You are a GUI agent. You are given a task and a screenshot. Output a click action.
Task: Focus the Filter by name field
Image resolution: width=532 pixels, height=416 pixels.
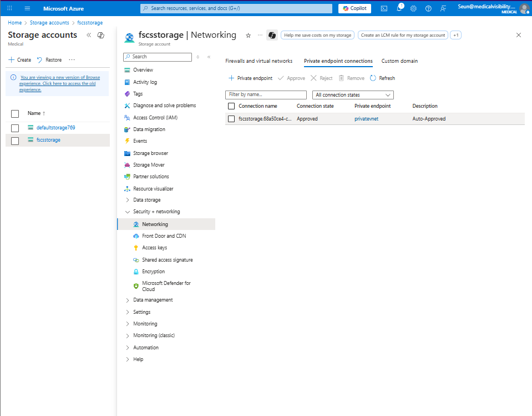(266, 94)
